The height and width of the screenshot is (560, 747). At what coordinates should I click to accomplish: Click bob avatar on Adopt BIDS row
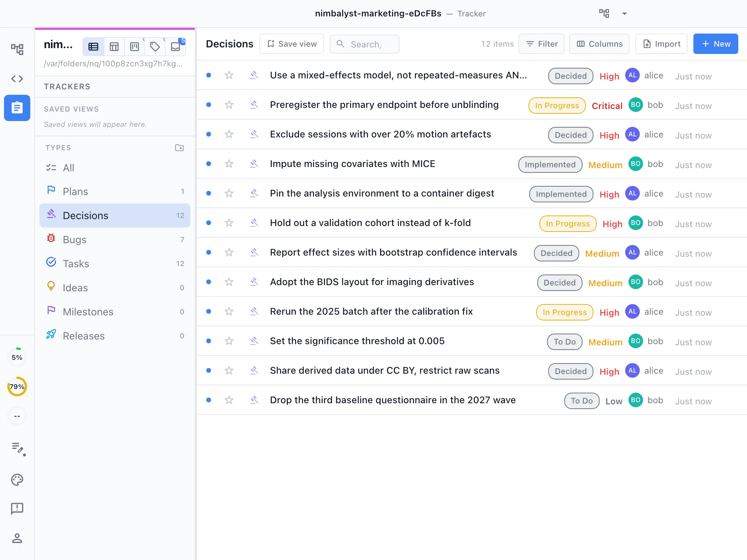point(636,282)
